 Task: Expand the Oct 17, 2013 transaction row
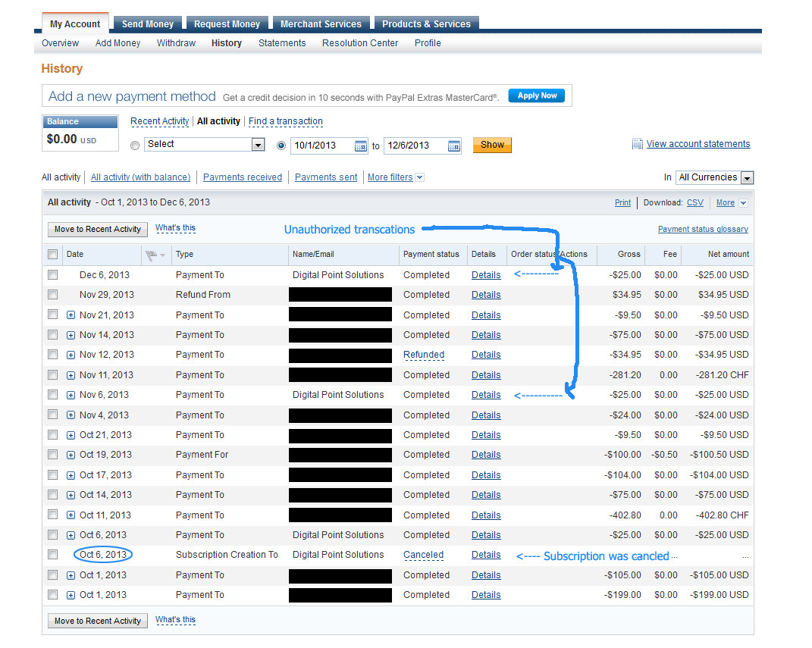pos(71,475)
